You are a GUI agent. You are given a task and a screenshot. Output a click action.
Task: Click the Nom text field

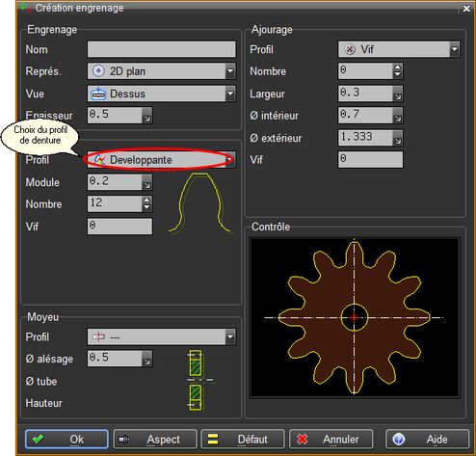coord(162,49)
